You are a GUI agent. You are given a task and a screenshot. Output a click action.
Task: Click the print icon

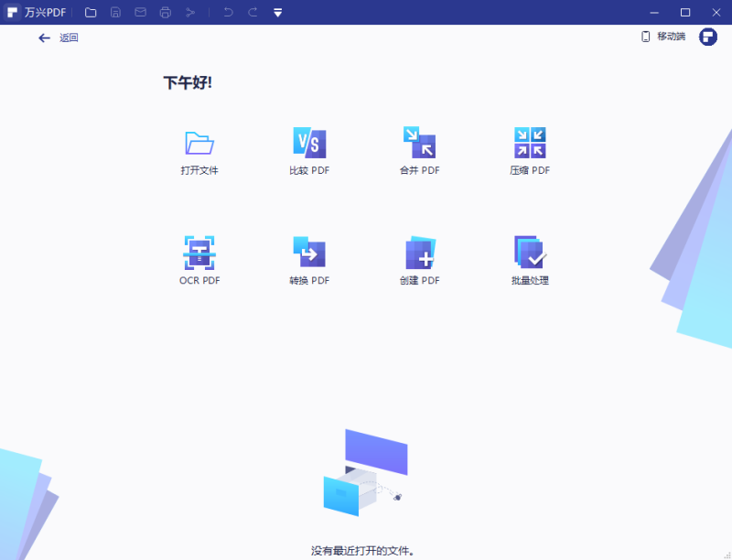(166, 12)
